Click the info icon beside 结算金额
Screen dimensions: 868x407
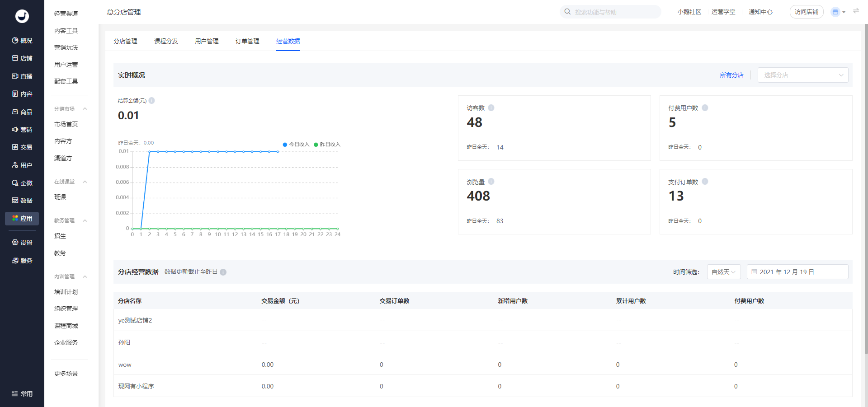pyautogui.click(x=152, y=101)
